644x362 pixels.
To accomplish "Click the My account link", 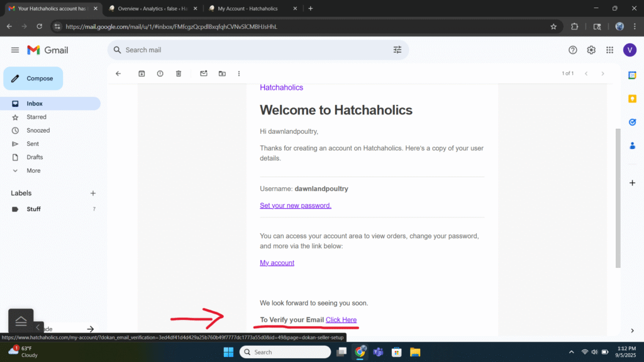I will click(277, 263).
